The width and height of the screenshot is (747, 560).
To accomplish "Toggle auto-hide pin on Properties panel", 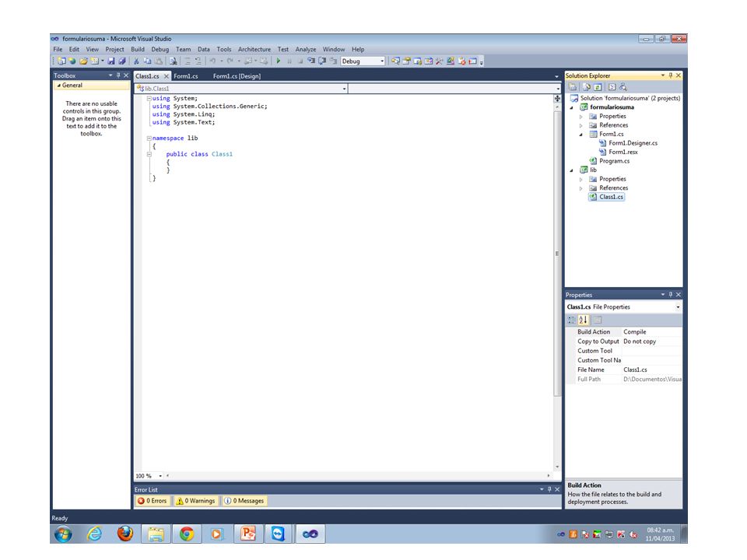I will (x=671, y=295).
